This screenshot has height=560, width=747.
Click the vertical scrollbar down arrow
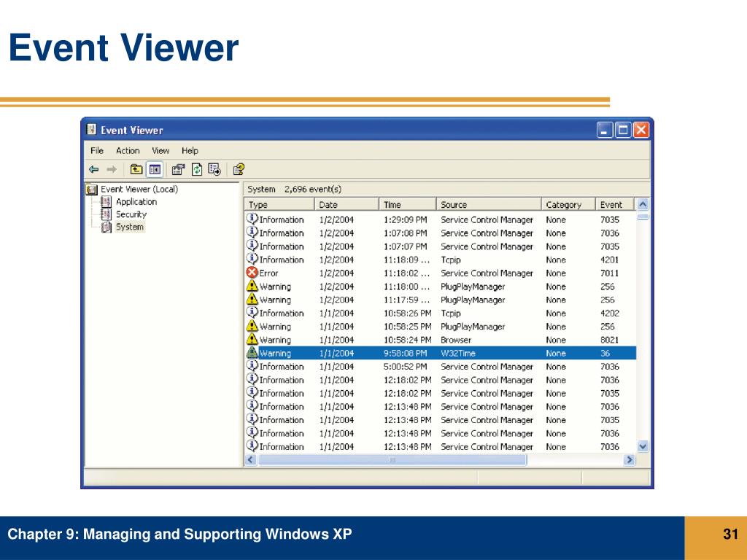coord(643,447)
